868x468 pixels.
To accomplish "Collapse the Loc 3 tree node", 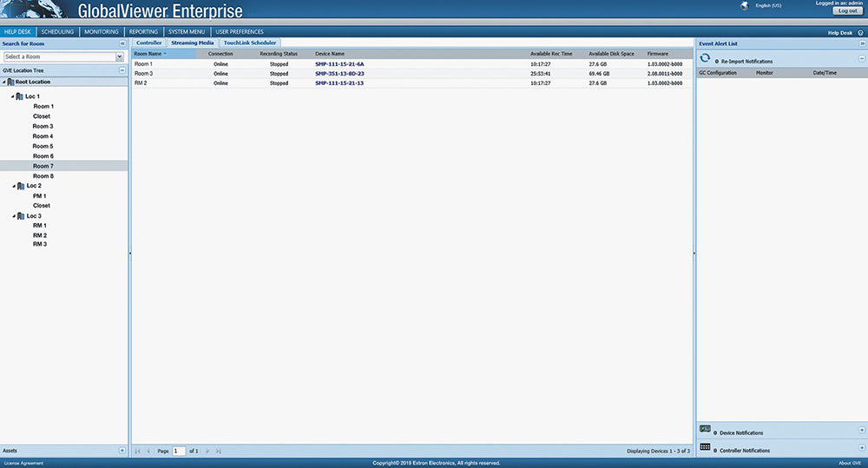I will tap(14, 216).
